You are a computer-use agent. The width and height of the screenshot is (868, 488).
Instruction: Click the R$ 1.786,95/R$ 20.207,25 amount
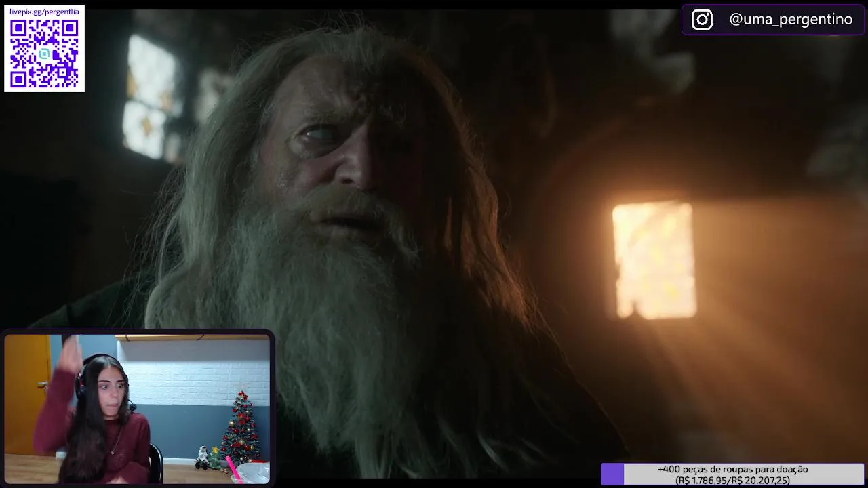coord(732,480)
